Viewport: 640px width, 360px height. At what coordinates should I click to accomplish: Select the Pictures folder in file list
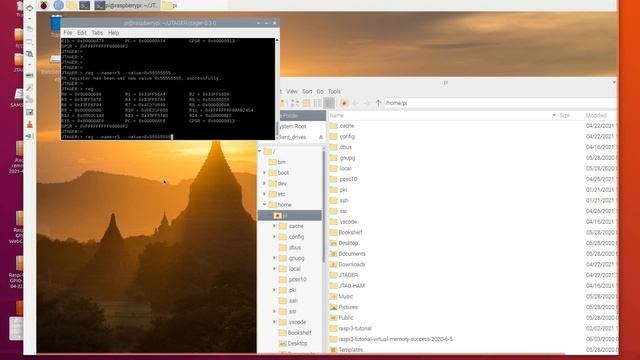(344, 307)
